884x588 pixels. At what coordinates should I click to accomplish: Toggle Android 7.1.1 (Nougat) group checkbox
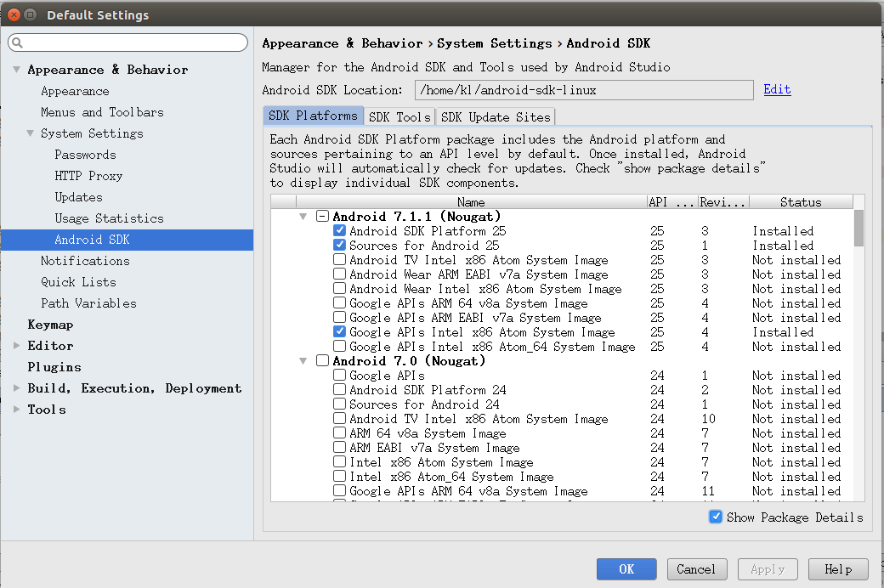click(x=322, y=216)
